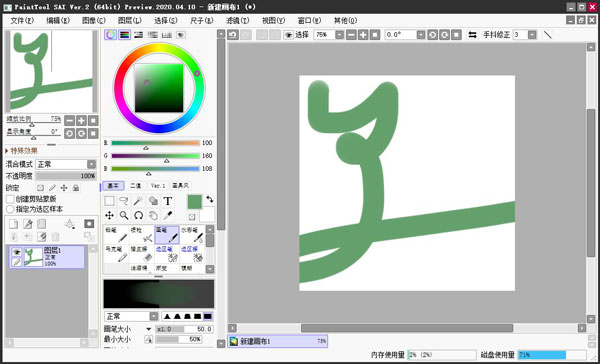The width and height of the screenshot is (600, 364).
Task: Open the 图层 menu
Action: 129,21
